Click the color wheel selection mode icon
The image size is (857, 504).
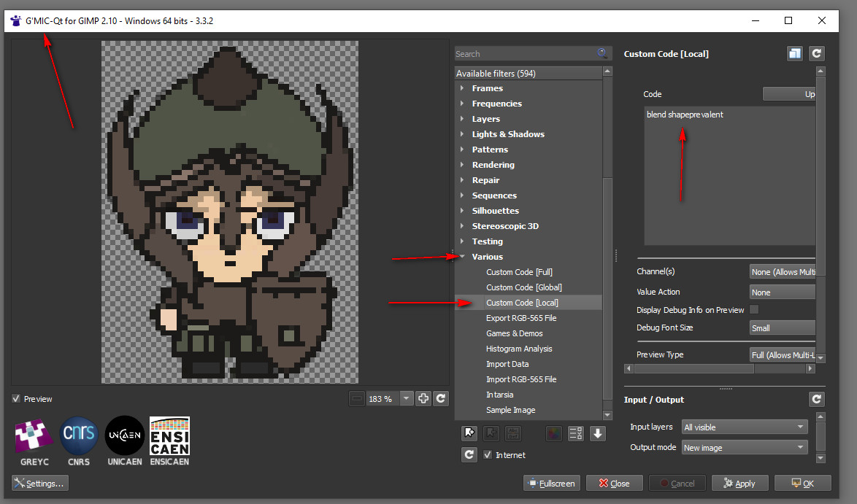(x=554, y=433)
